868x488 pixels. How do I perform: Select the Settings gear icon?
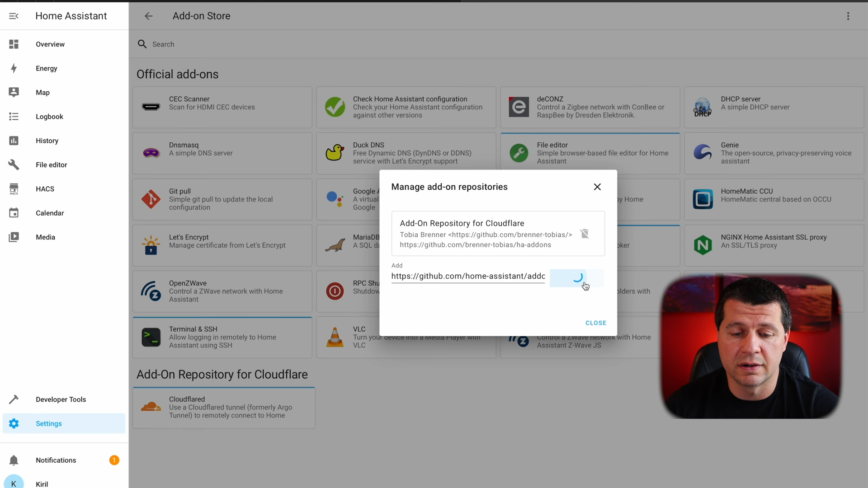[14, 424]
